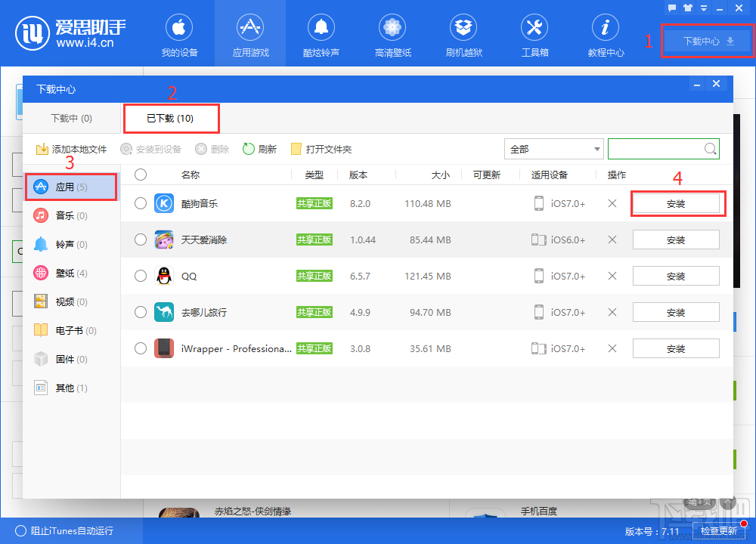Open the 添加本地文件 importer

tap(71, 149)
